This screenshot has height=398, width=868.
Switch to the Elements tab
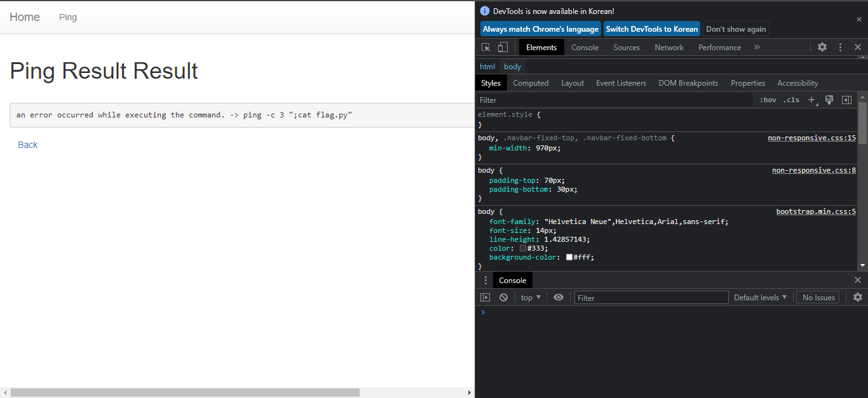click(541, 47)
